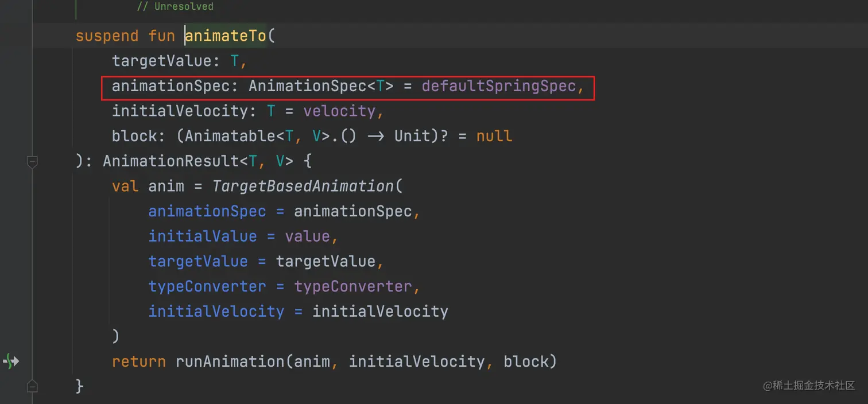Viewport: 868px width, 404px height.
Task: Click the null default for block
Action: point(494,136)
